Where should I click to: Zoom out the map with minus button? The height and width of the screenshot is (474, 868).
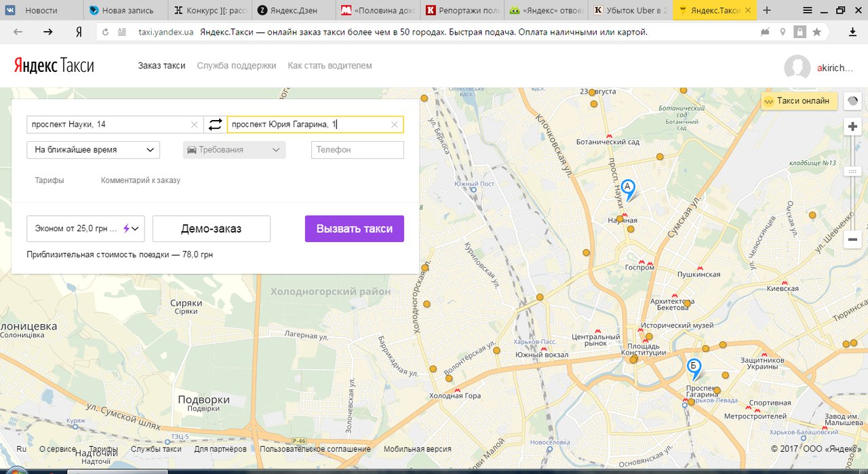point(853,239)
